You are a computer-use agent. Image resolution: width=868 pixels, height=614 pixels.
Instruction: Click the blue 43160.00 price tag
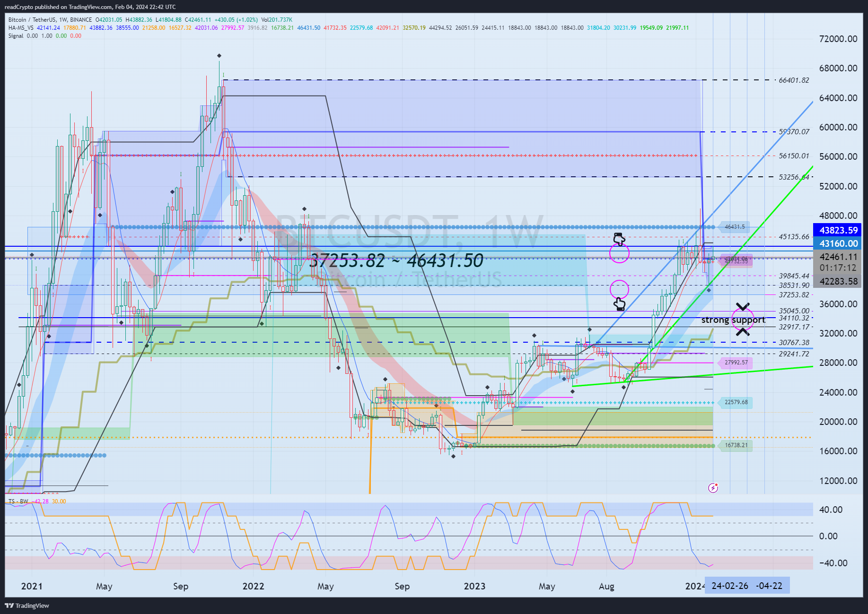click(838, 243)
